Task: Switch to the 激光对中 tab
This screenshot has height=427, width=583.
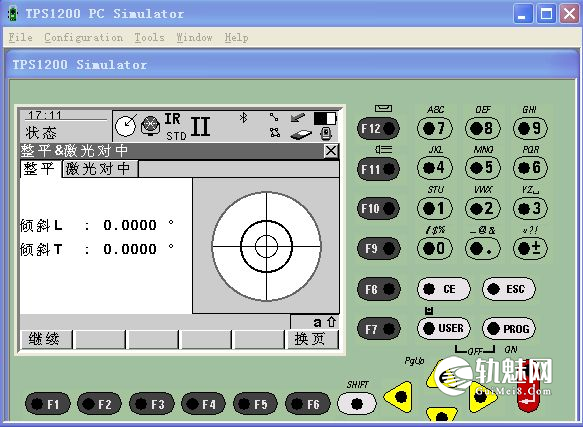Action: 99,169
